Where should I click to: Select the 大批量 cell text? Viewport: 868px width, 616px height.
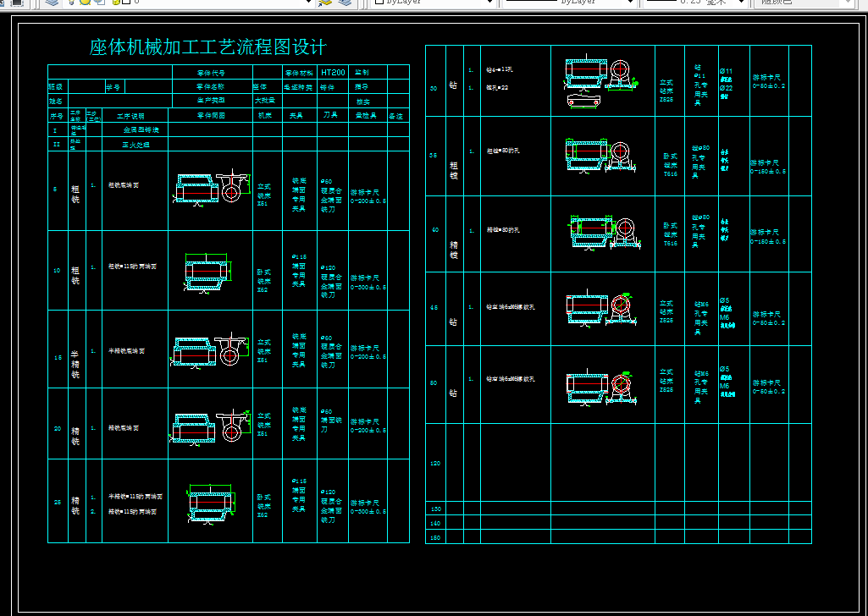(264, 100)
